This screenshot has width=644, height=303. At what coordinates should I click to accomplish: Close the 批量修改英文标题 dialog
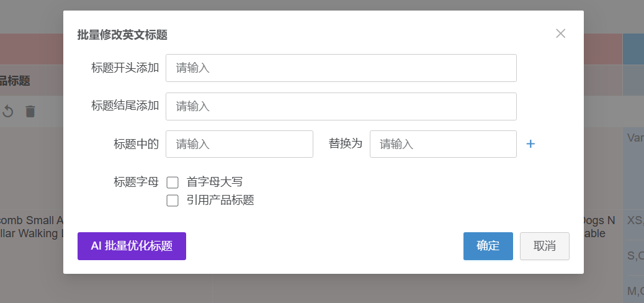(x=561, y=34)
